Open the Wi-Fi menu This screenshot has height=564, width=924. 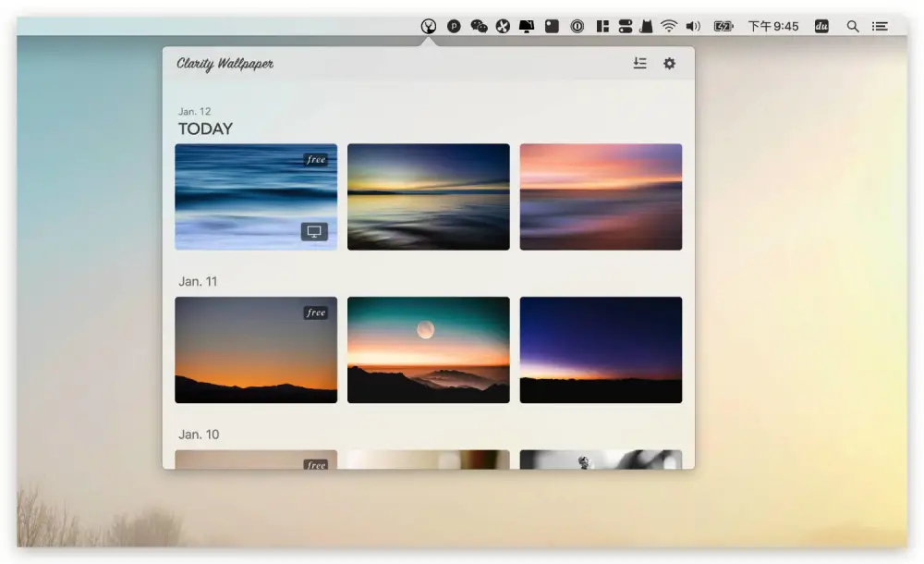point(669,26)
